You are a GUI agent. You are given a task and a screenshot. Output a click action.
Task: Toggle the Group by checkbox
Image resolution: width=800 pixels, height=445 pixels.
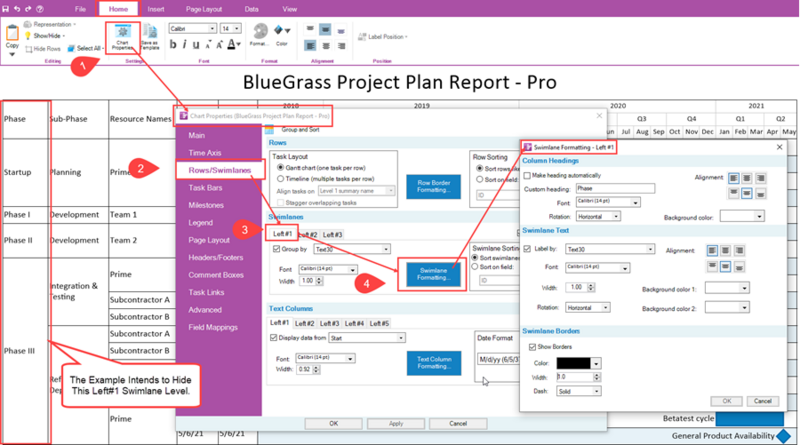pyautogui.click(x=277, y=249)
